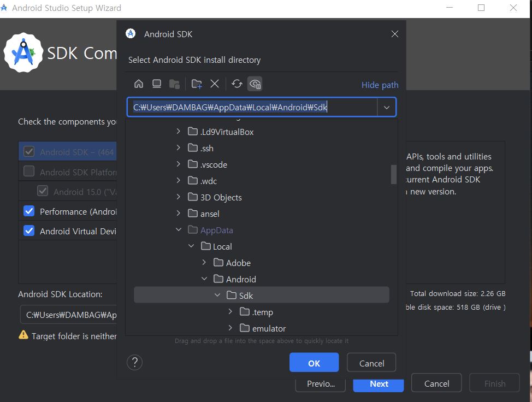Toggle show hidden files icon

(x=255, y=84)
